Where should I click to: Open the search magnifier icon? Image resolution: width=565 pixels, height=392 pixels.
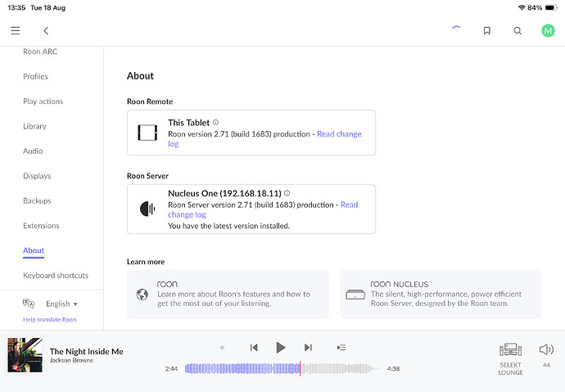click(518, 30)
